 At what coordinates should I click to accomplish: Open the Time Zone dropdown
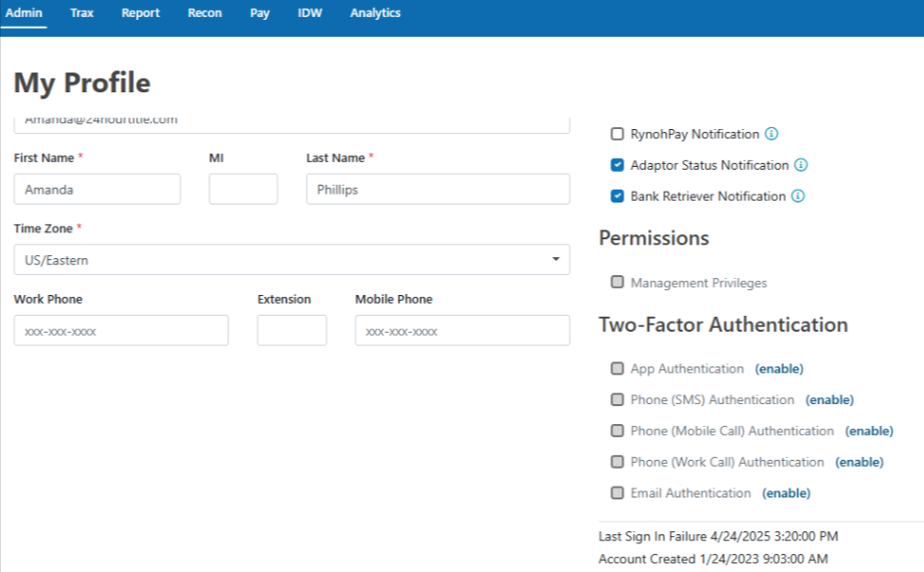pyautogui.click(x=292, y=260)
